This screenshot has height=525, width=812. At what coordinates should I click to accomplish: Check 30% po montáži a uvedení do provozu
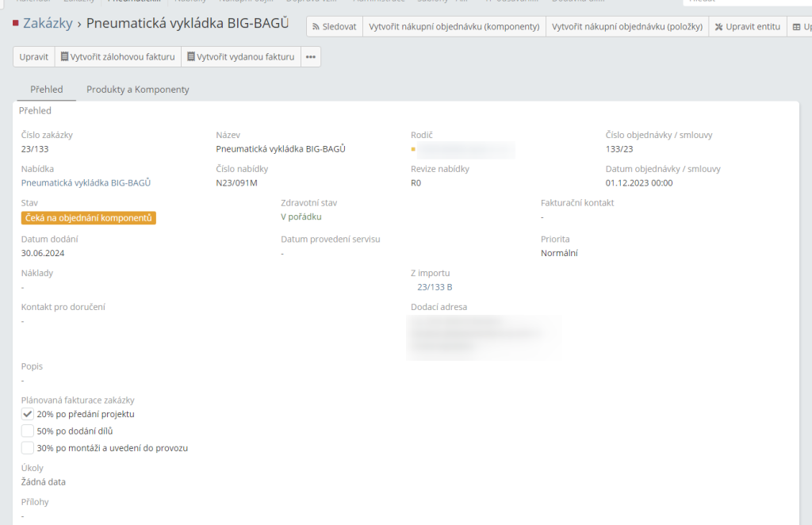pos(28,448)
